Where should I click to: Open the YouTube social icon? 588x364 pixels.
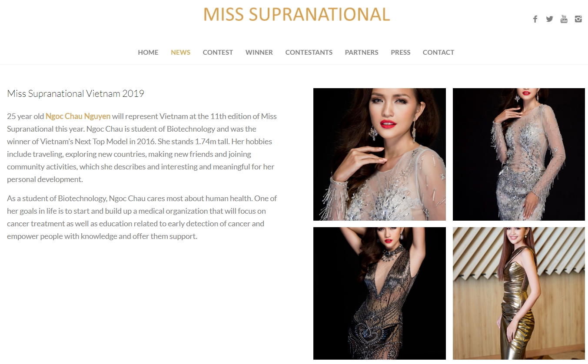coord(564,19)
